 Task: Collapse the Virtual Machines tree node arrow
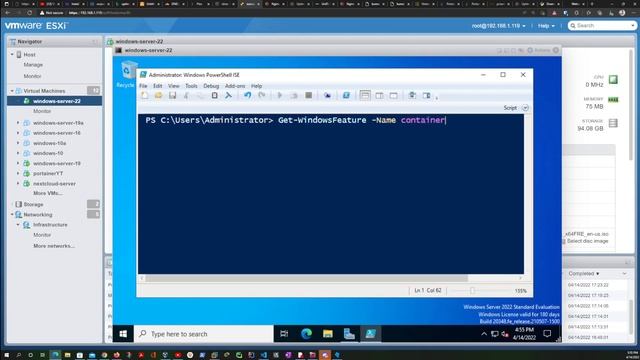(x=12, y=91)
